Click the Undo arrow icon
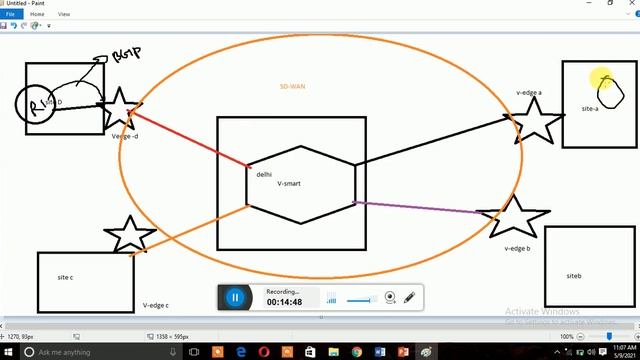Screen dimensions: 640x360 pos(14,26)
